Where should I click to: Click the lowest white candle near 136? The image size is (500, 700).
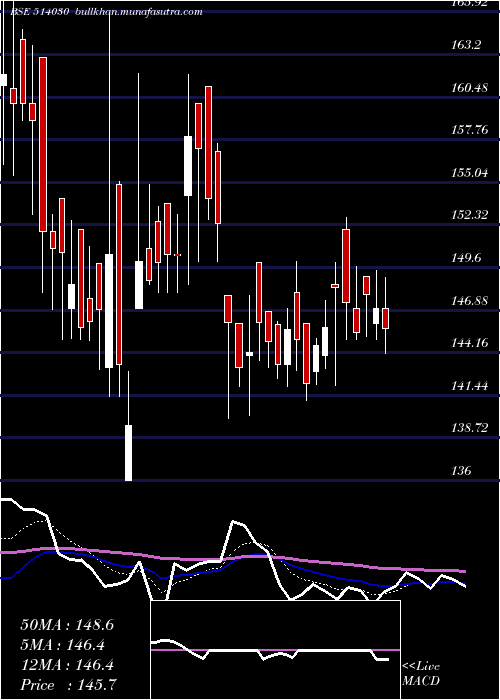click(129, 453)
